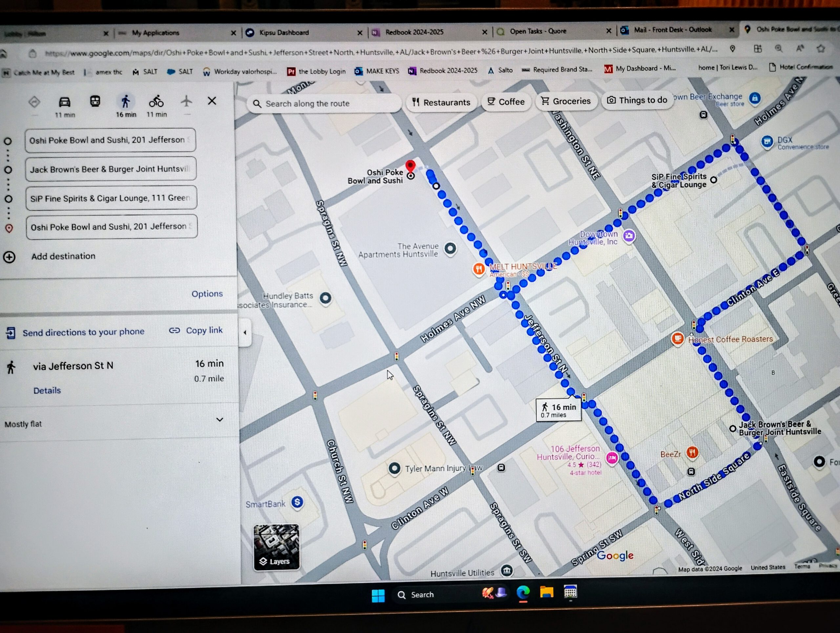Open the Layers satellite thumbnail
This screenshot has height=633, width=840.
tap(277, 547)
